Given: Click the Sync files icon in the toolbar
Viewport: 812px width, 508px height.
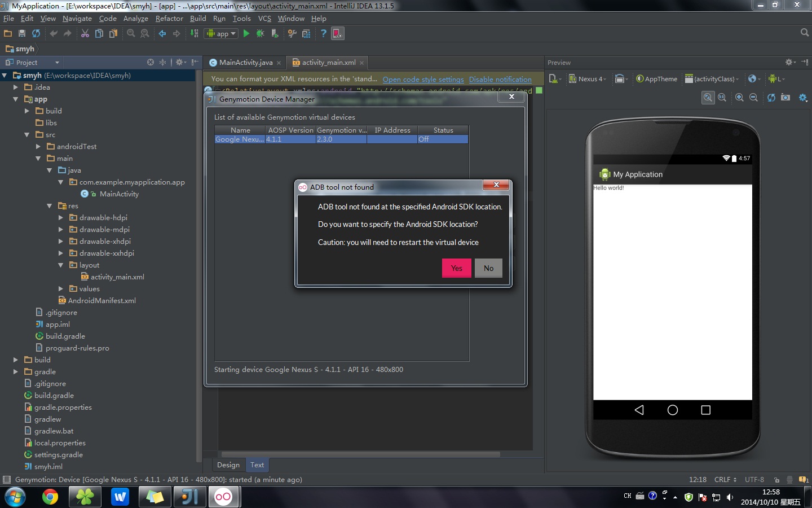Looking at the screenshot, I should click(36, 33).
